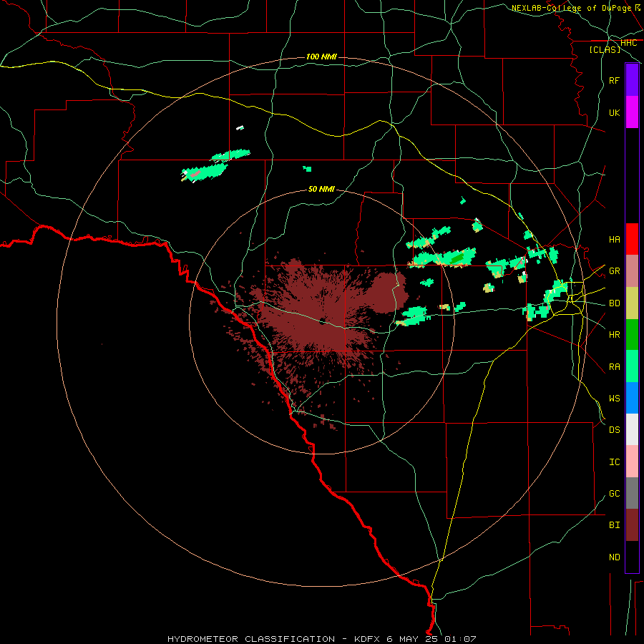Select the GC gray legend swatch

[632, 493]
